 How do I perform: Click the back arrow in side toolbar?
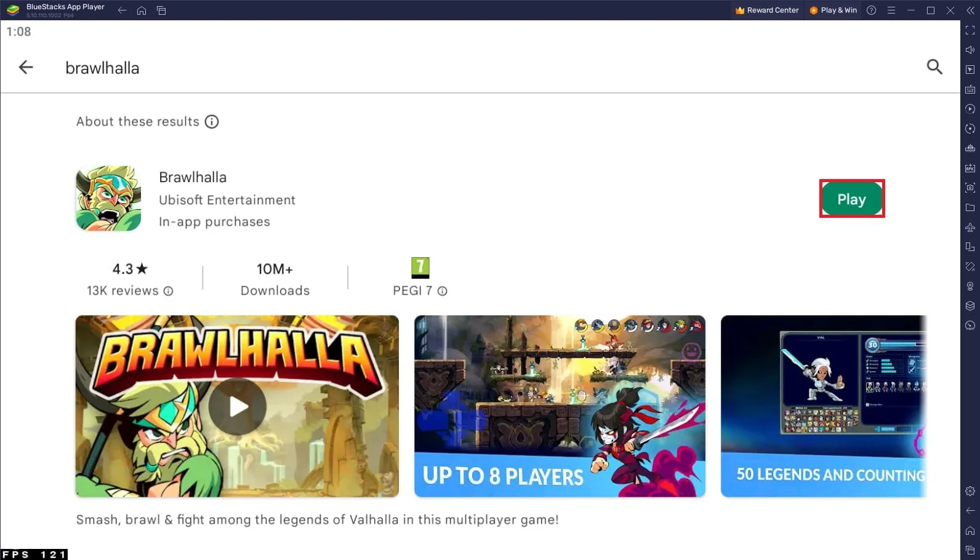(x=970, y=511)
